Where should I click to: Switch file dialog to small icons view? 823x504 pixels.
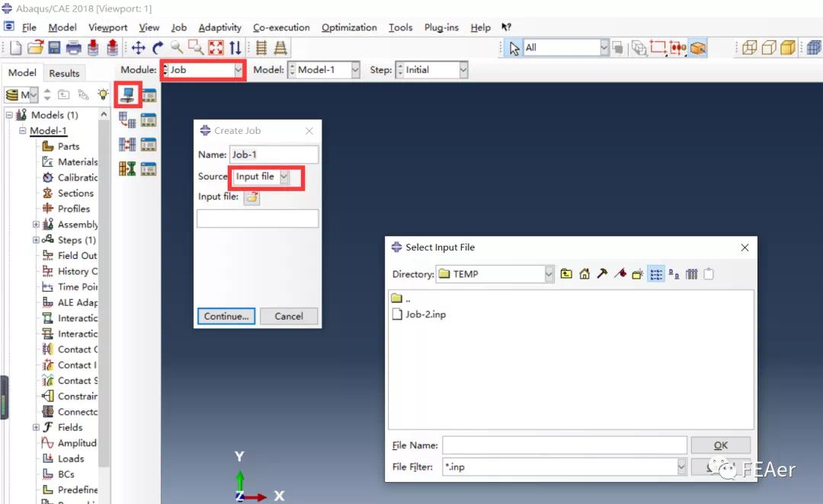pos(656,274)
